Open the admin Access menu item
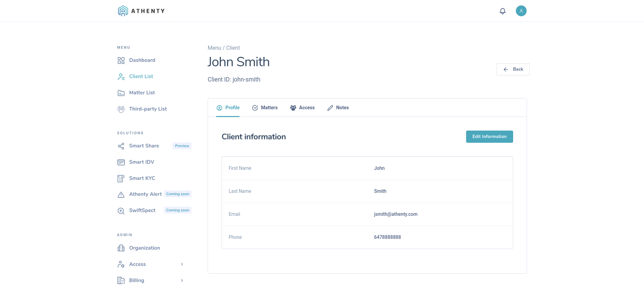This screenshot has height=296, width=644. tap(137, 264)
